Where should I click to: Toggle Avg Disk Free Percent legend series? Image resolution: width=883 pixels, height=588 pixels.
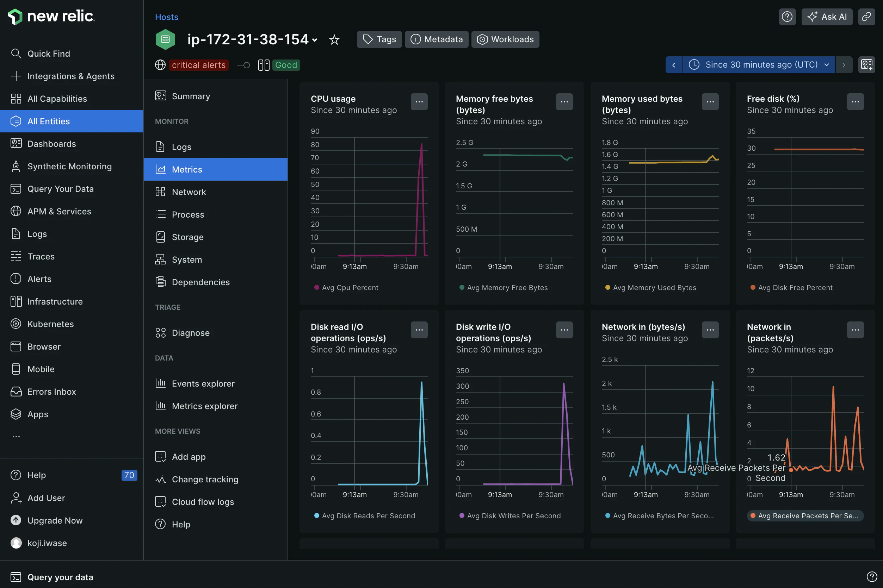[791, 288]
